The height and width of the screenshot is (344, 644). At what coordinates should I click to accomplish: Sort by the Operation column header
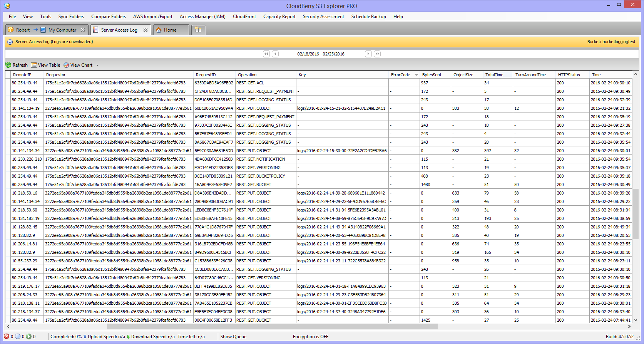[266, 75]
